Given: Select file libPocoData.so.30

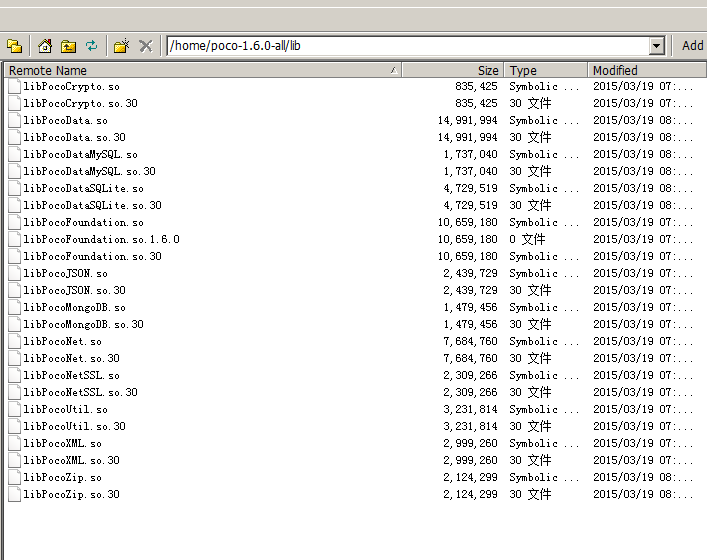Looking at the screenshot, I should click(74, 138).
